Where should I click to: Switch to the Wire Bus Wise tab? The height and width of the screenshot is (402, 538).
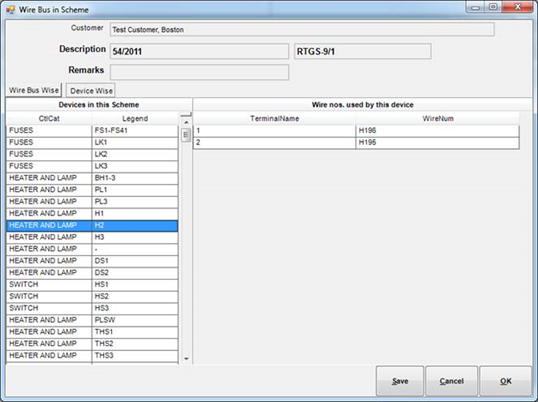[x=34, y=90]
